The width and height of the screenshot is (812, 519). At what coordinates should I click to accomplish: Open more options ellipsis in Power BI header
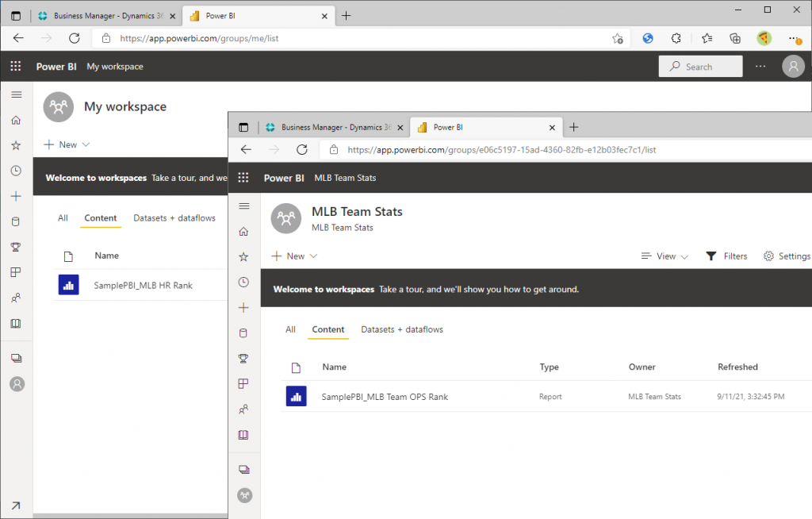[x=760, y=67]
